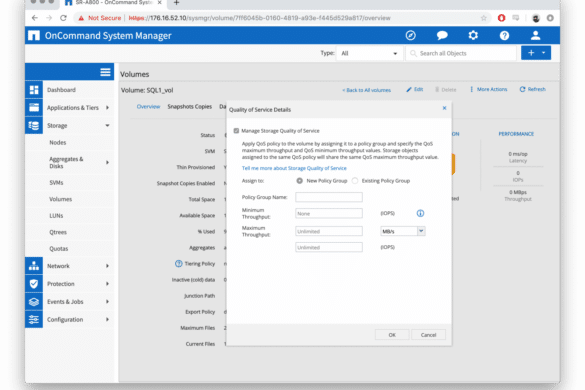Click the browser reload icon
Screen dimensions: 585x390
click(x=63, y=18)
